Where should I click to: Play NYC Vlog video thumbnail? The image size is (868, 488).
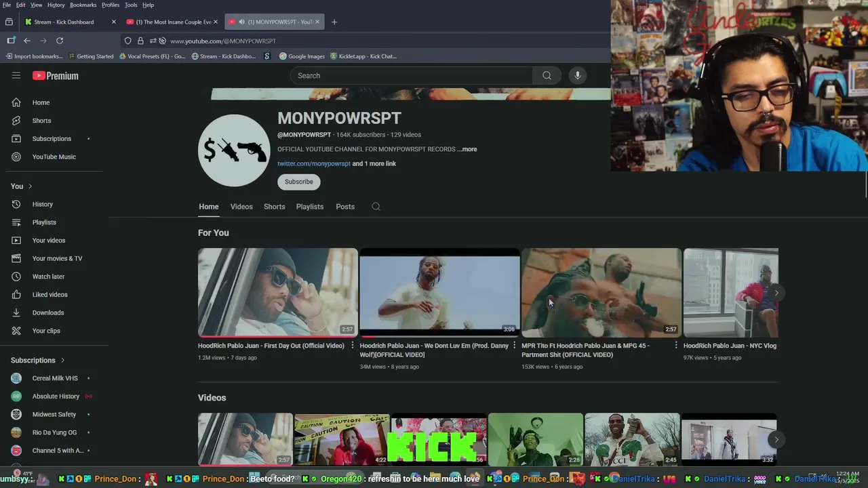tap(731, 293)
